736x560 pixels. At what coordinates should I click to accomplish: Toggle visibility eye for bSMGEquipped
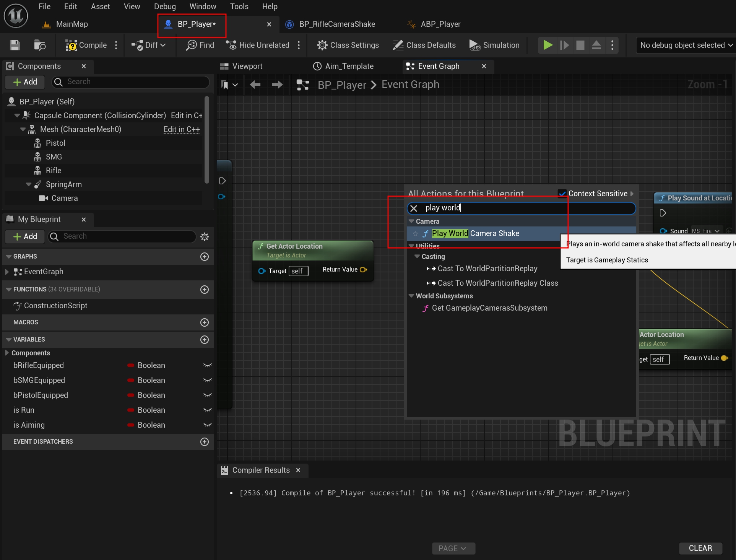[x=208, y=380]
